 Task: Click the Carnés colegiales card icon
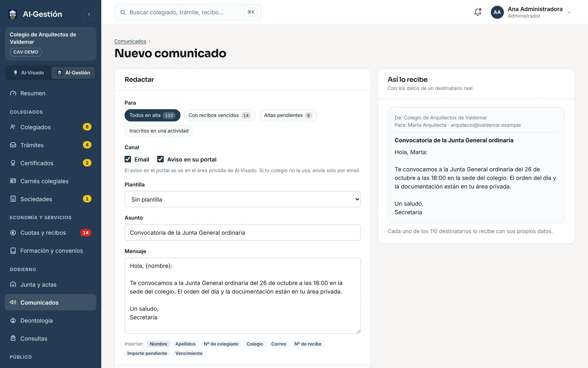click(x=13, y=181)
